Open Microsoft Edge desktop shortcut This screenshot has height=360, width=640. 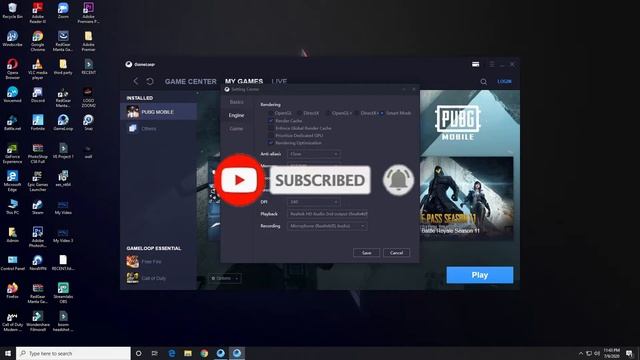tap(12, 181)
